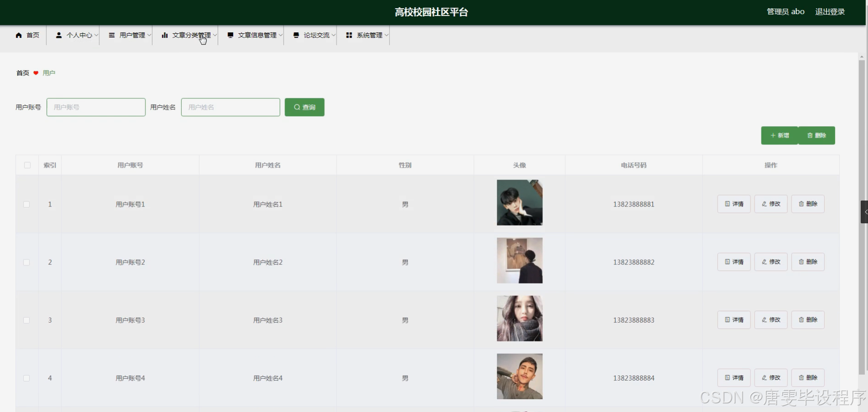Image resolution: width=868 pixels, height=412 pixels.
Task: Check the checkbox for row 用户账号3
Action: 26,320
